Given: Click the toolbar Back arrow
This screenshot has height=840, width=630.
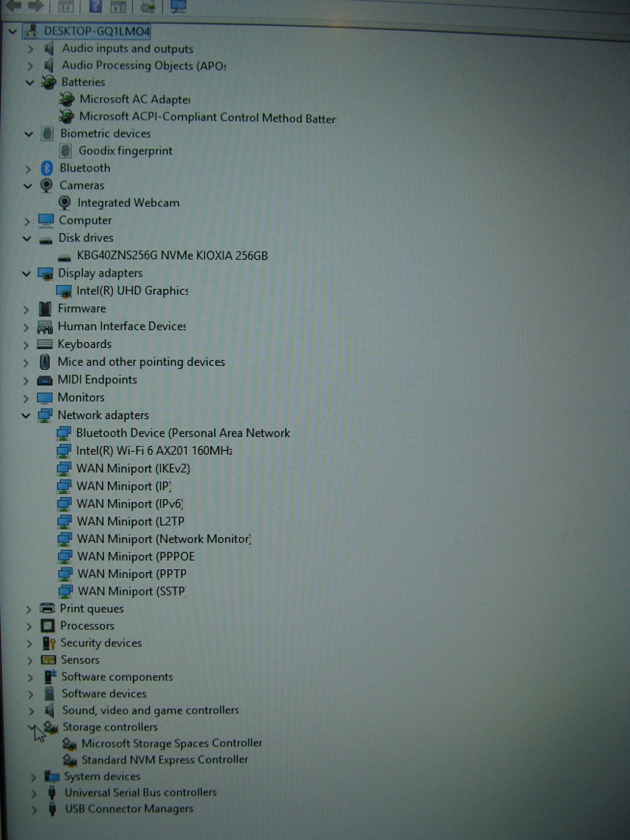Looking at the screenshot, I should click(14, 6).
